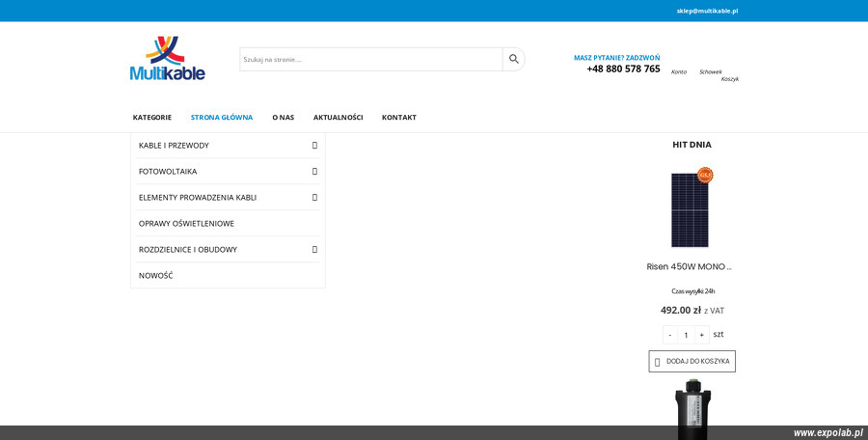Click the 492.00 zł price
Viewport: 868px width, 440px height.
681,311
